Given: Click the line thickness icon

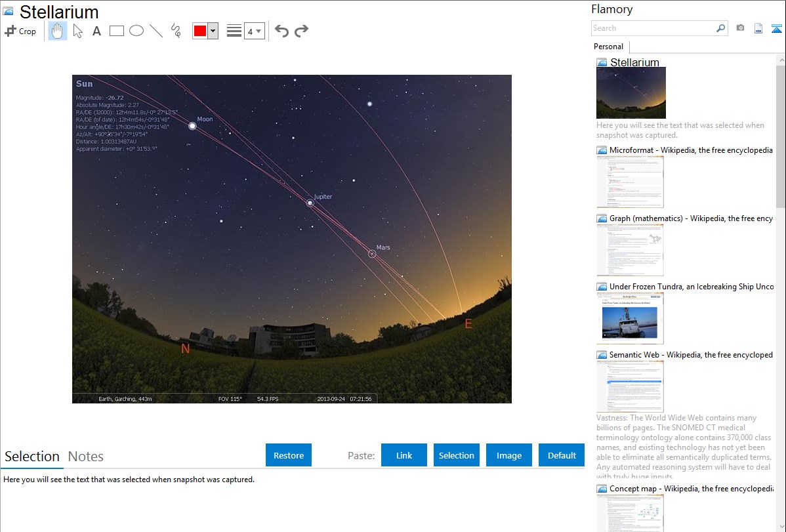Looking at the screenshot, I should click(x=234, y=31).
